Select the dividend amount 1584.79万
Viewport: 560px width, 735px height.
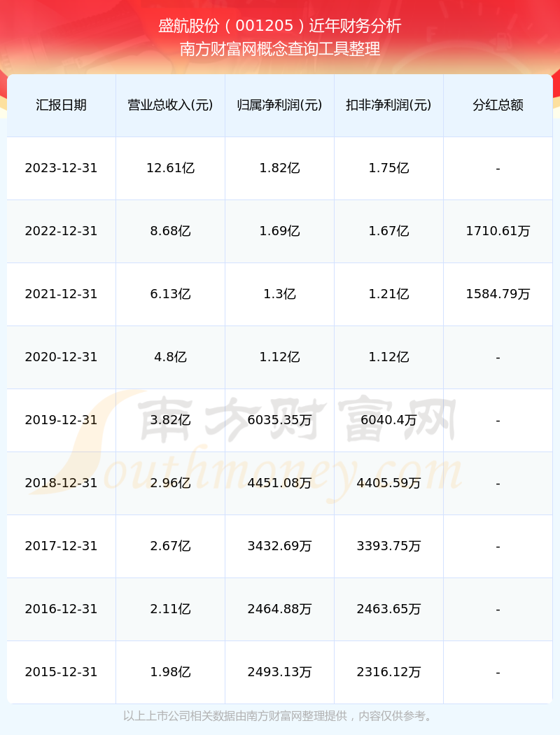coord(498,294)
